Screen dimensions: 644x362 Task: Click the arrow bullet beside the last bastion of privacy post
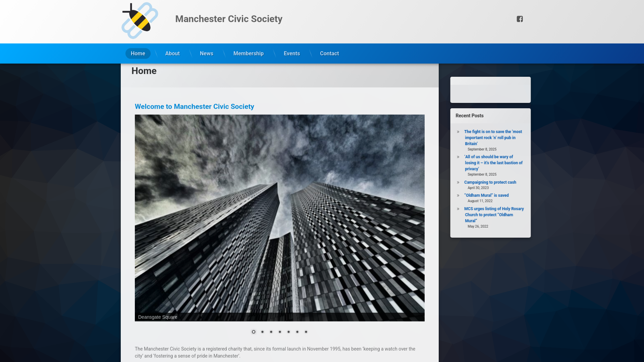pos(458,157)
